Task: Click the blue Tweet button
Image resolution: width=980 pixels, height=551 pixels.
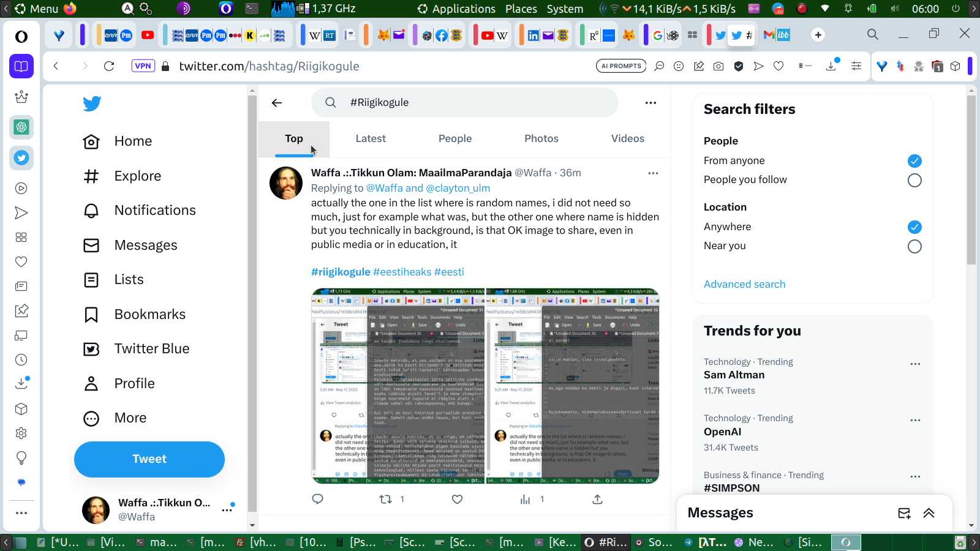Action: point(149,459)
